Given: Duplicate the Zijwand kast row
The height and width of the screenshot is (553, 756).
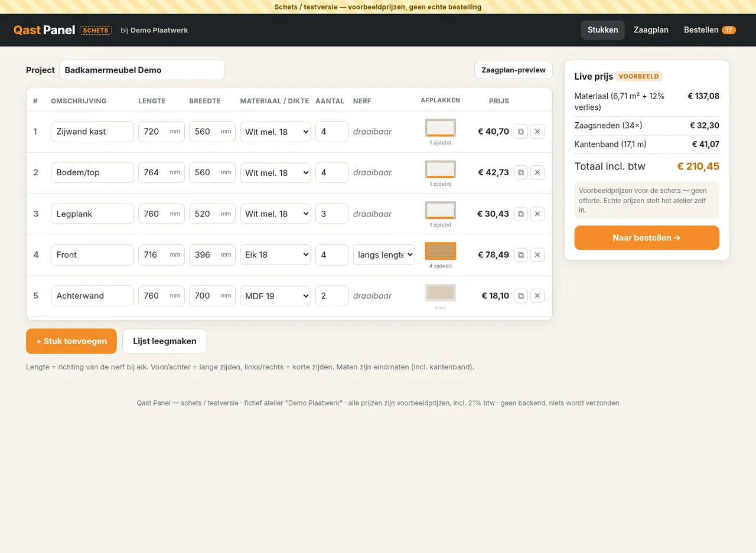Looking at the screenshot, I should coord(521,132).
